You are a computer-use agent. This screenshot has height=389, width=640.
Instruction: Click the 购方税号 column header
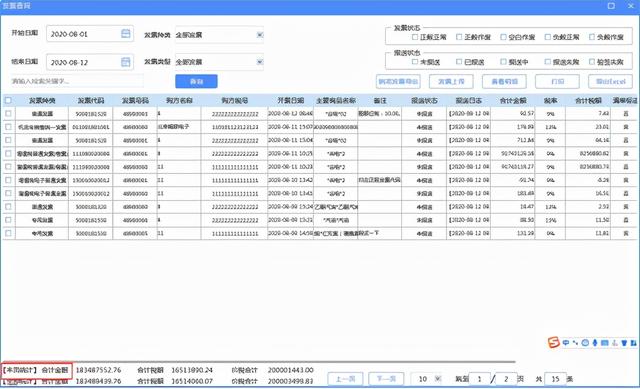click(234, 100)
